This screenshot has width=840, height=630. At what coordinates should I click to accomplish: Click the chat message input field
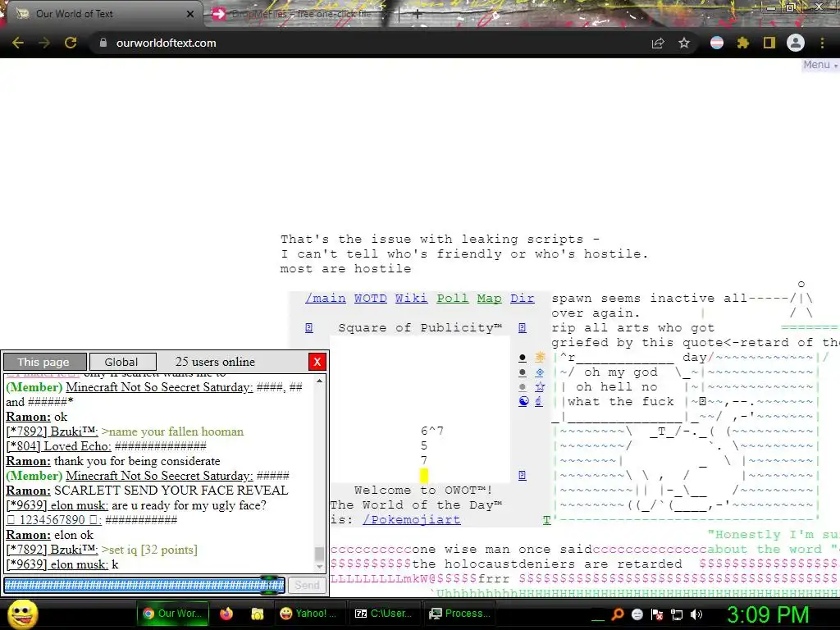click(144, 585)
